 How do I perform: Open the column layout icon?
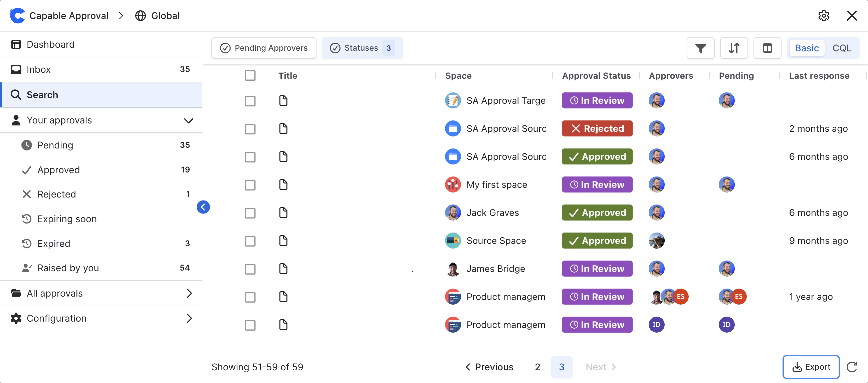click(x=767, y=48)
